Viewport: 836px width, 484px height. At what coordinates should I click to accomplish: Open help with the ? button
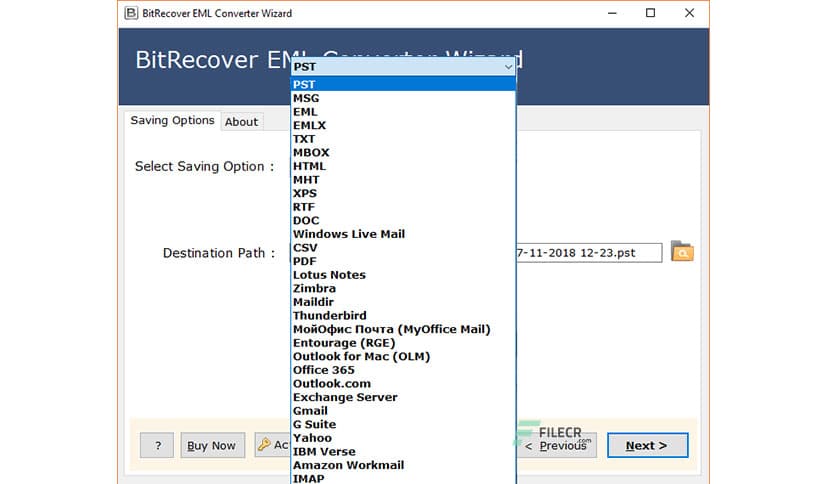point(157,445)
